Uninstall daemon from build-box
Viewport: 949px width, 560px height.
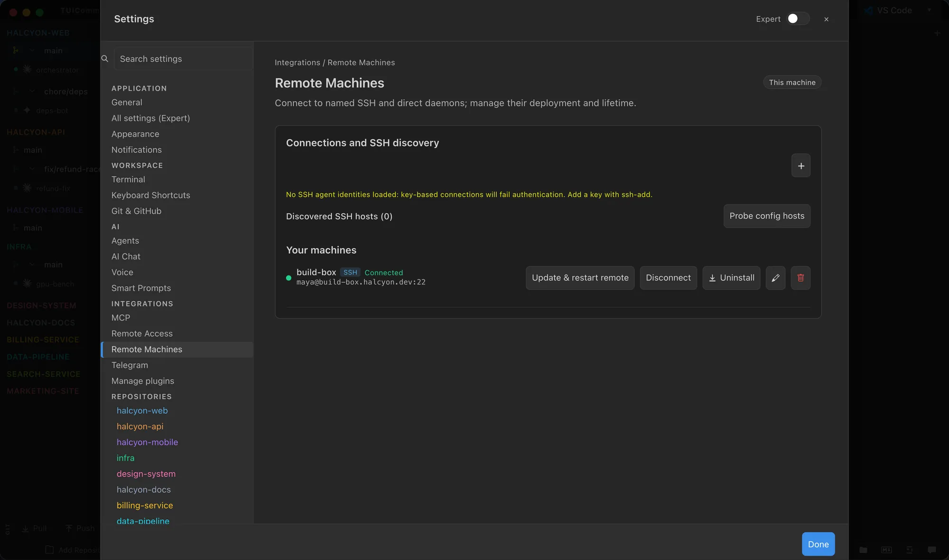click(x=731, y=278)
